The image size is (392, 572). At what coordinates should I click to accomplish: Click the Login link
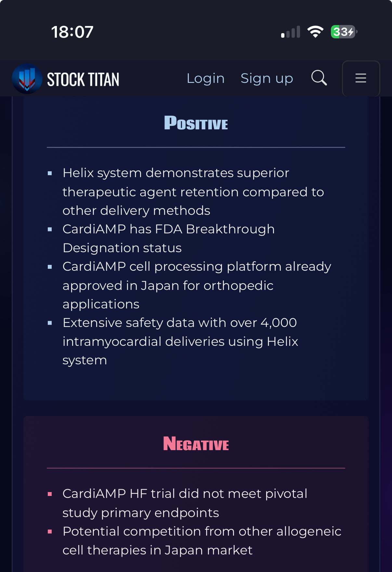(205, 78)
